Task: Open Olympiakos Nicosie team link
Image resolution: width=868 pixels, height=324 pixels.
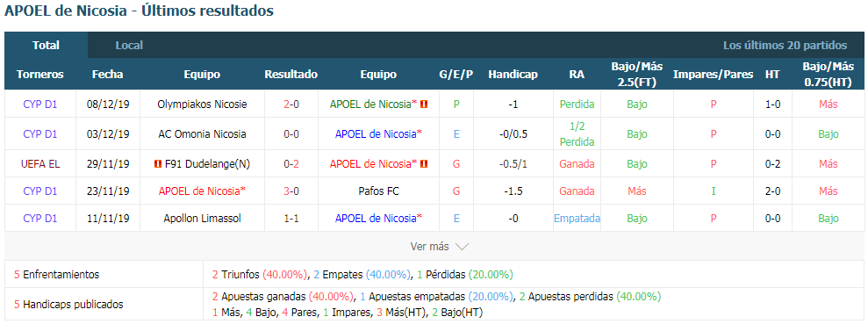Action: 202,104
